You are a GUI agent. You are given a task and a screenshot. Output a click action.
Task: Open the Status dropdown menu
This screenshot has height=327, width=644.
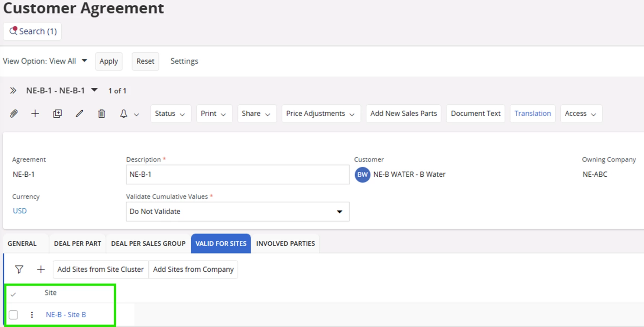click(x=170, y=114)
